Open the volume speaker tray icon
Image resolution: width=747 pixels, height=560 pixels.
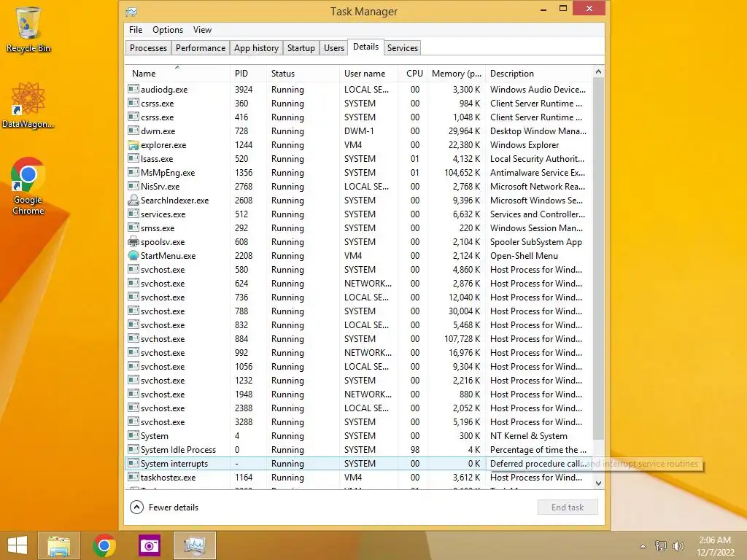(678, 545)
